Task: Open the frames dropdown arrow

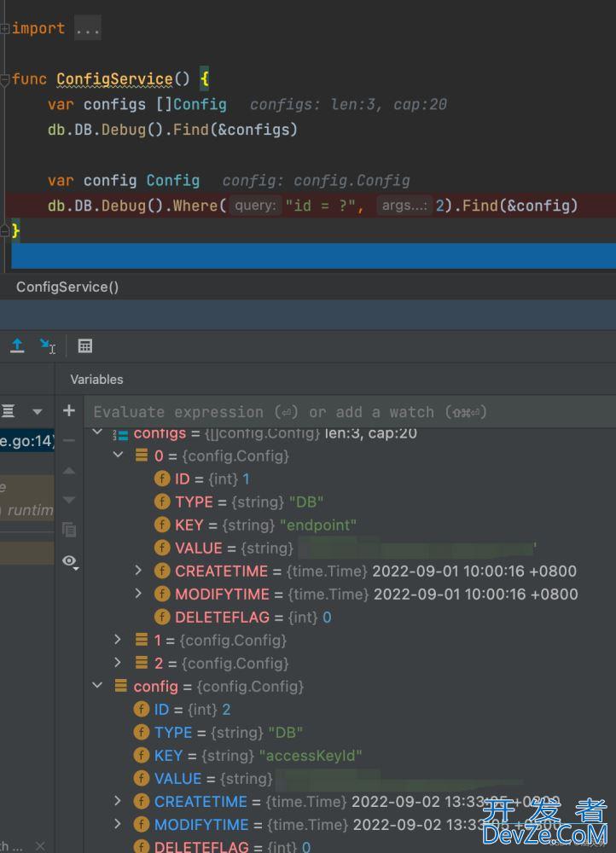Action: pos(37,411)
